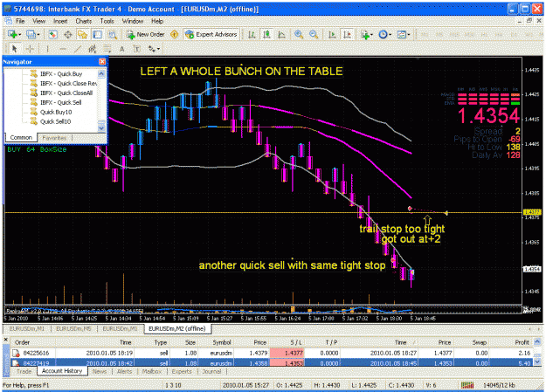Screen dimensions: 546x392
Task: Select the vertical line drawing tool
Action: (x=47, y=49)
